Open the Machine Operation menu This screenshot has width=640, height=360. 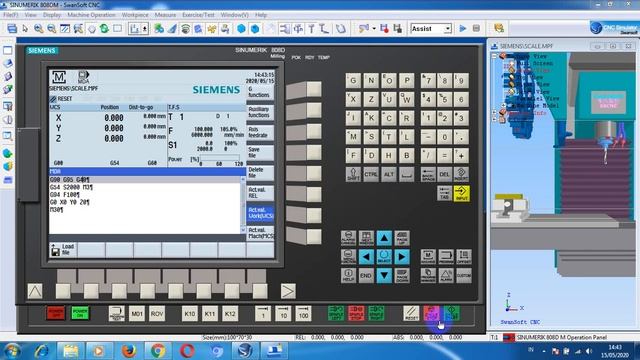pyautogui.click(x=91, y=15)
